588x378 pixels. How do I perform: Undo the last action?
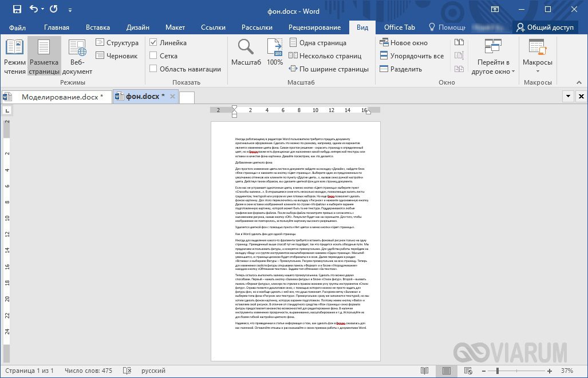(x=33, y=9)
